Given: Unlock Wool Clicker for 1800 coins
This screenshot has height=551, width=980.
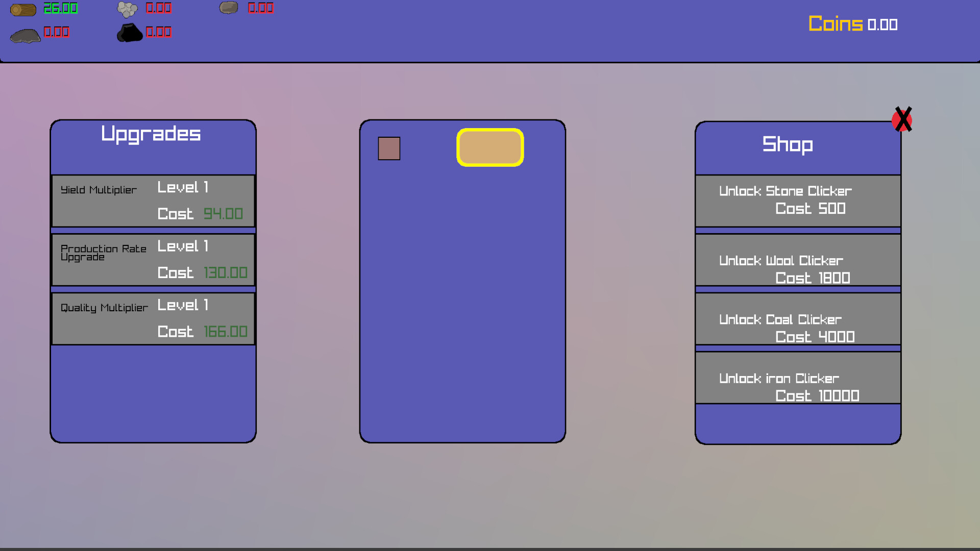Looking at the screenshot, I should pyautogui.click(x=797, y=260).
